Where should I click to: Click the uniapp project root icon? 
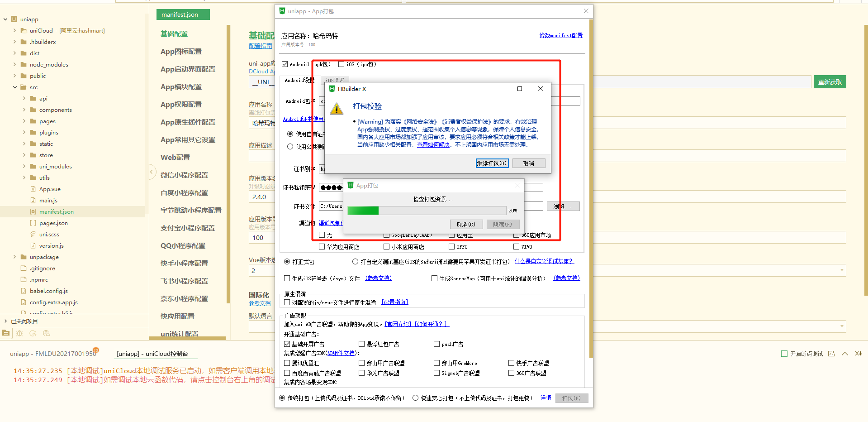pos(14,19)
